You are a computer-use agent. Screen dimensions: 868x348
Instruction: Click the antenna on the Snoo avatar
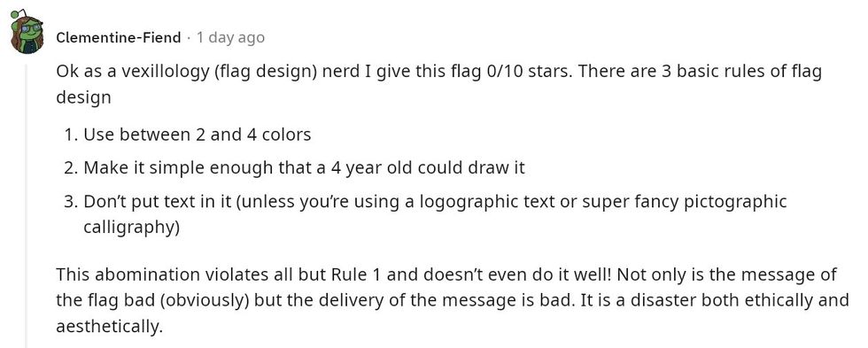click(16, 14)
